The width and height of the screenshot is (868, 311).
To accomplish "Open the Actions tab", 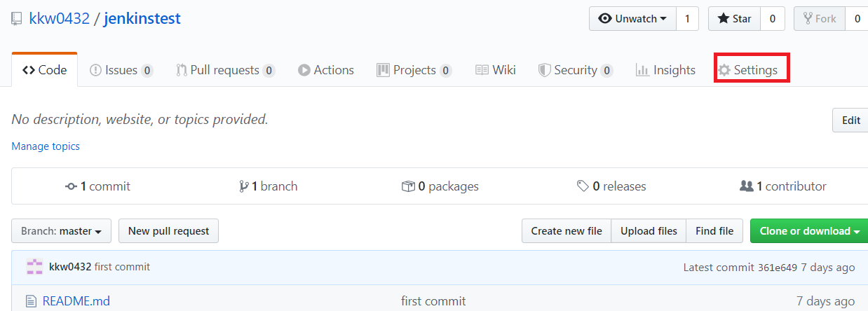I will click(x=326, y=70).
